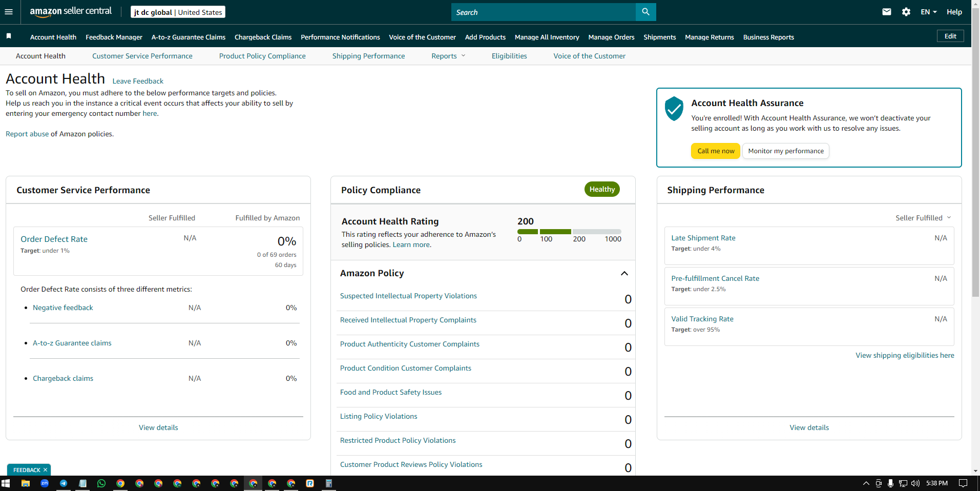Open Feedback Manager in the top menu
Image resolution: width=980 pixels, height=491 pixels.
coord(114,37)
